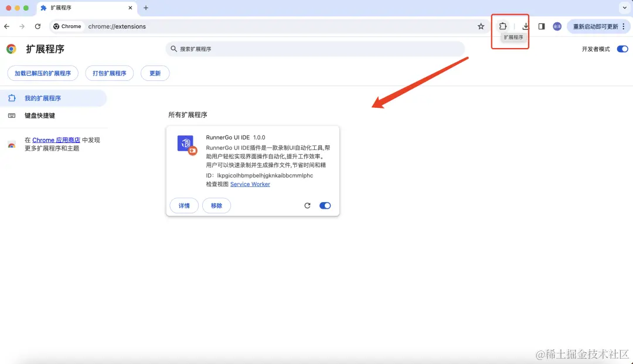
Task: Click the 更新 button
Action: (155, 73)
